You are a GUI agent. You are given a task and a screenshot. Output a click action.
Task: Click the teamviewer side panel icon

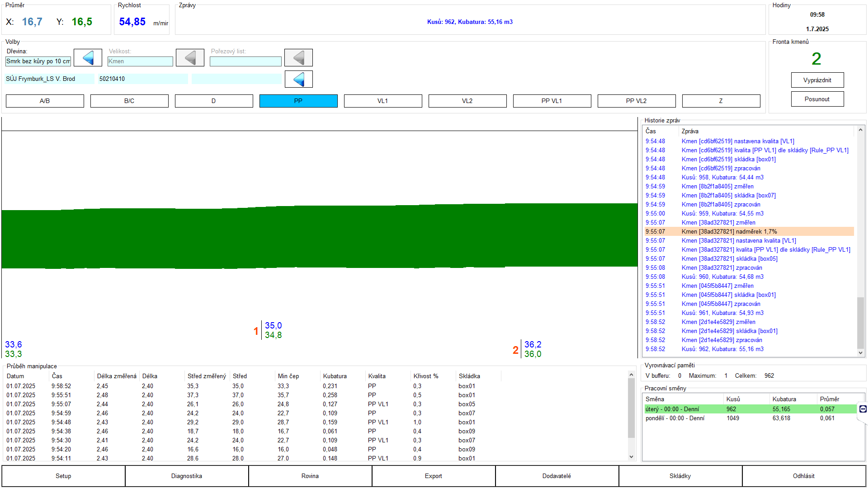click(x=863, y=409)
